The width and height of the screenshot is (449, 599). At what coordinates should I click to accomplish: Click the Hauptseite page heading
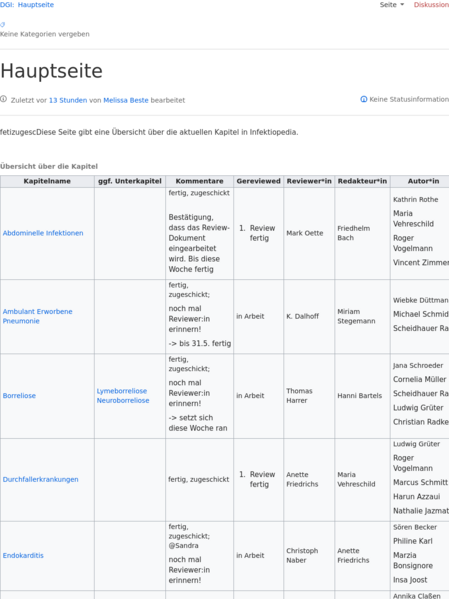(51, 71)
